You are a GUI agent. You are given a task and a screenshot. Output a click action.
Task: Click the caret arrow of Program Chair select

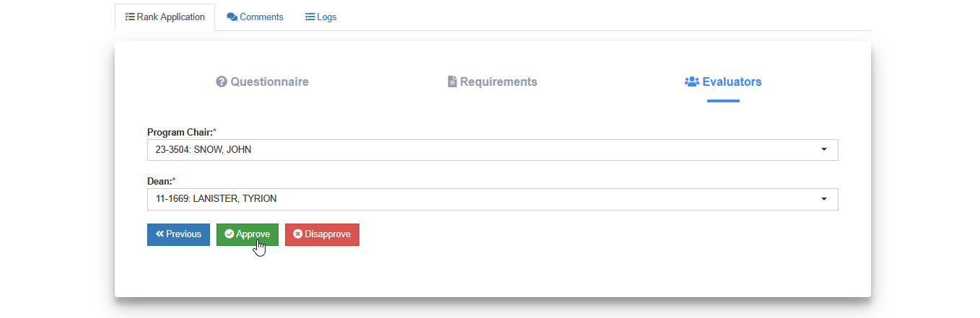(x=824, y=149)
